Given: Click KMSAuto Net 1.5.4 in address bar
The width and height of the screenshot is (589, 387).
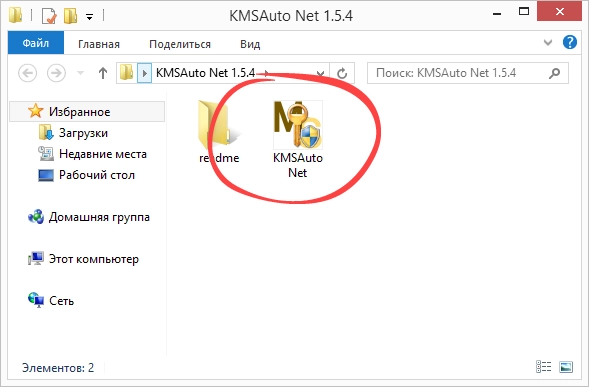Looking at the screenshot, I should tap(205, 73).
